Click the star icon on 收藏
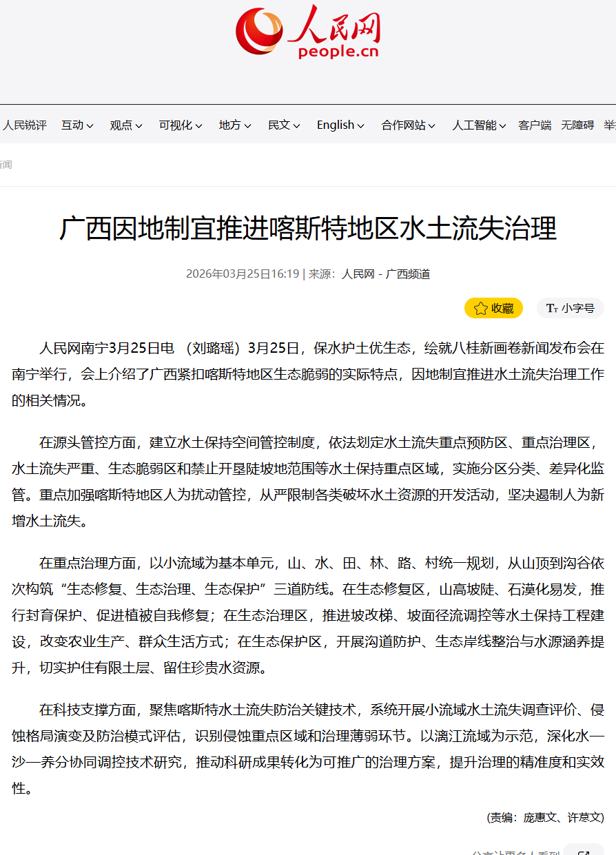 pyautogui.click(x=480, y=309)
